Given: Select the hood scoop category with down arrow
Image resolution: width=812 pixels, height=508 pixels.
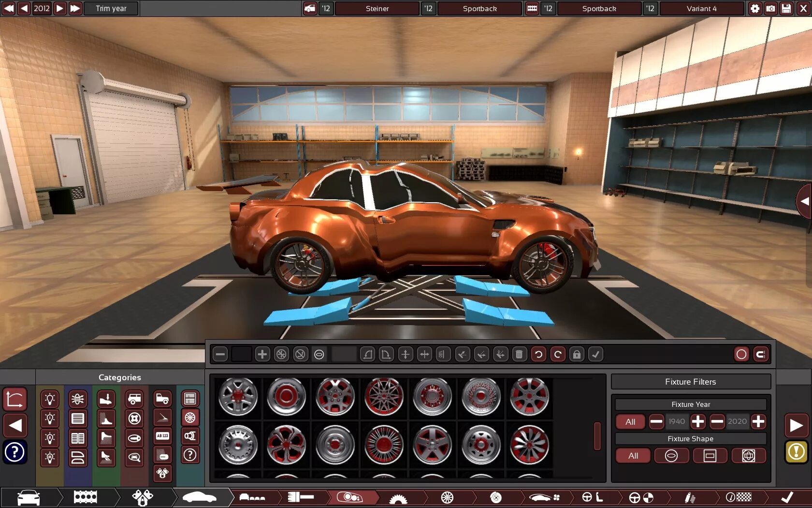Looking at the screenshot, I should [x=106, y=399].
